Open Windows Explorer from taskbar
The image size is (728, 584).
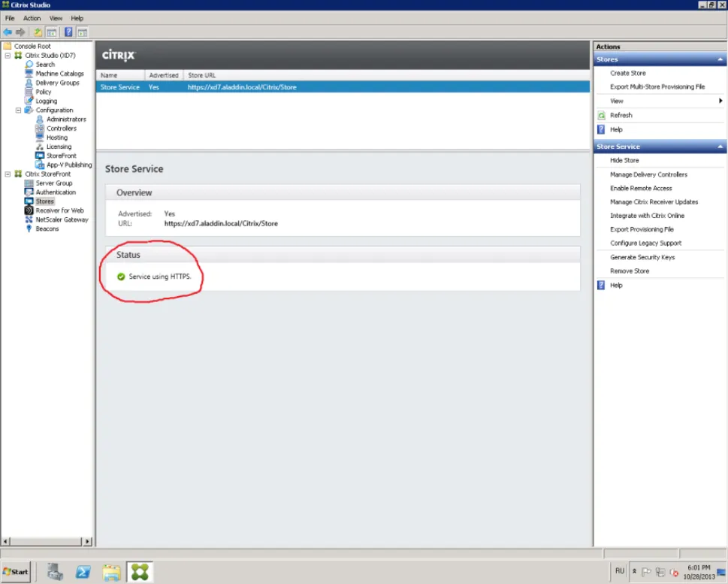tap(111, 572)
